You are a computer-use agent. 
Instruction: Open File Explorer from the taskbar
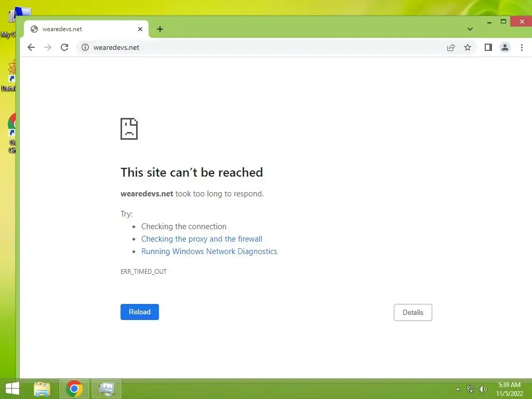coord(42,389)
